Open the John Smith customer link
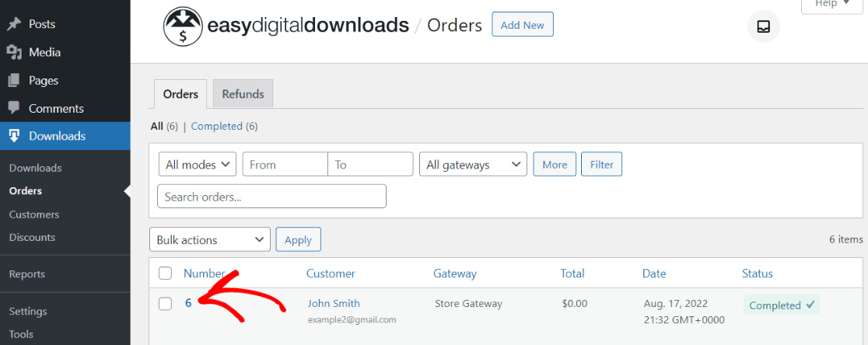Image resolution: width=868 pixels, height=345 pixels. (x=334, y=304)
